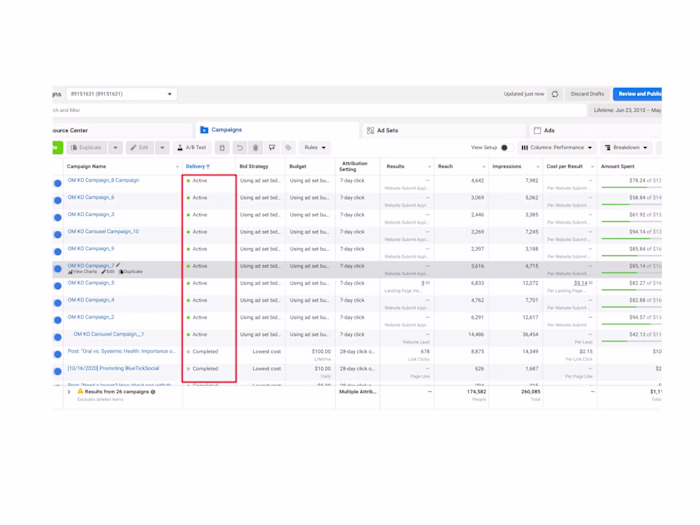Screen dimensions: 700x525
Task: Click Duplicate under OM KO Campaign_7 row
Action: pos(131,272)
